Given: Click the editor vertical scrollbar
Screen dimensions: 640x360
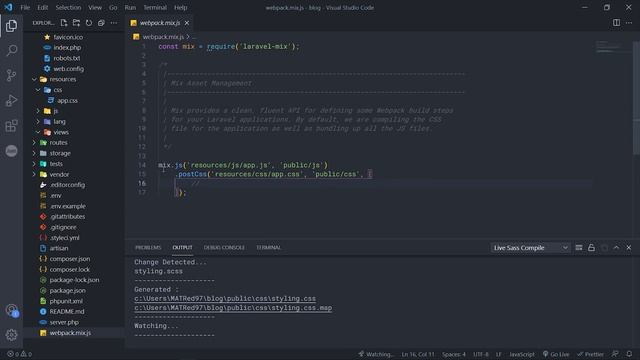Looking at the screenshot, I should click(636, 98).
